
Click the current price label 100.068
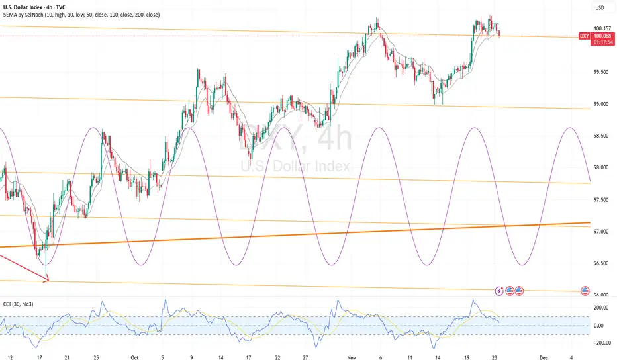point(602,36)
